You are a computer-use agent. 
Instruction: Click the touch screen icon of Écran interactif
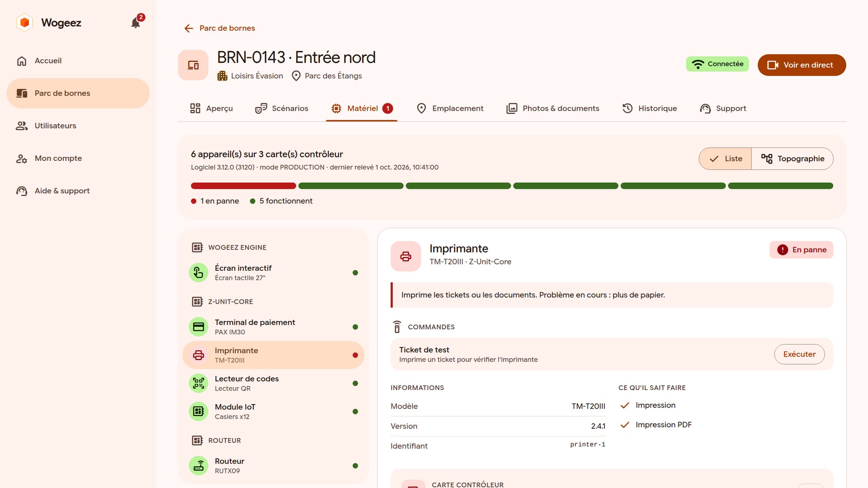(198, 272)
